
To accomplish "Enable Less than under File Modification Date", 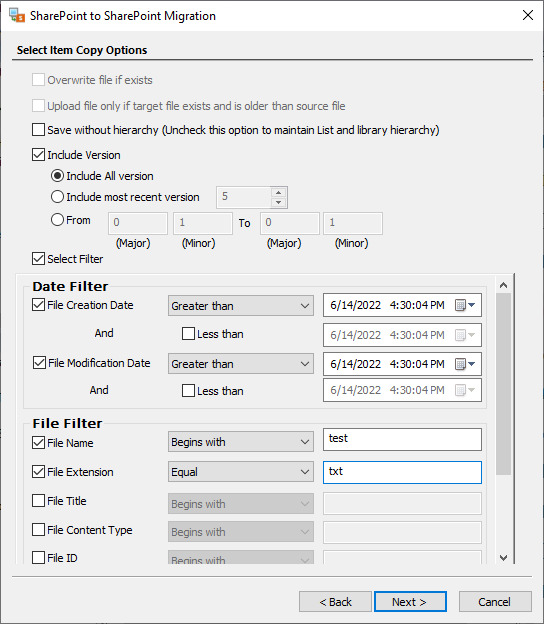I will (188, 390).
